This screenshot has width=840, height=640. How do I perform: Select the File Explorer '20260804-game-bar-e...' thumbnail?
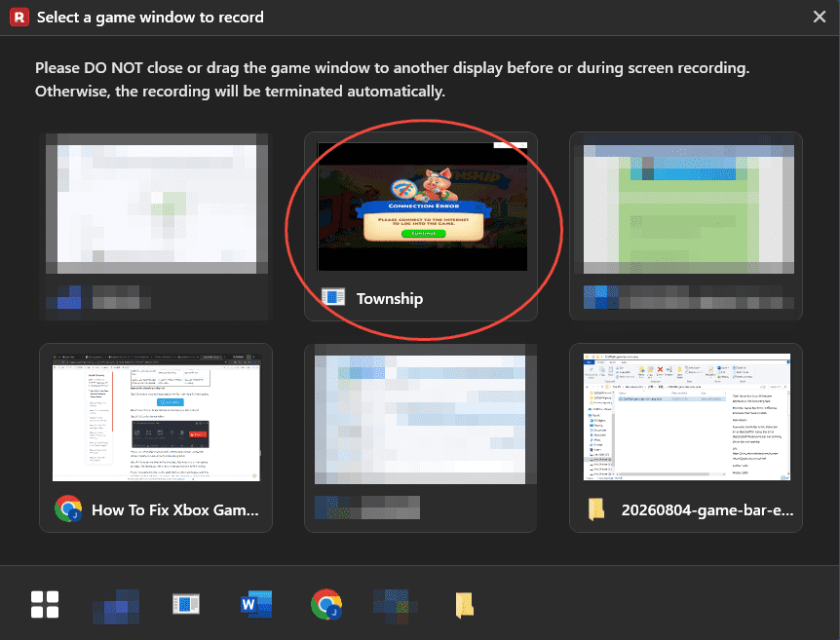pyautogui.click(x=687, y=417)
